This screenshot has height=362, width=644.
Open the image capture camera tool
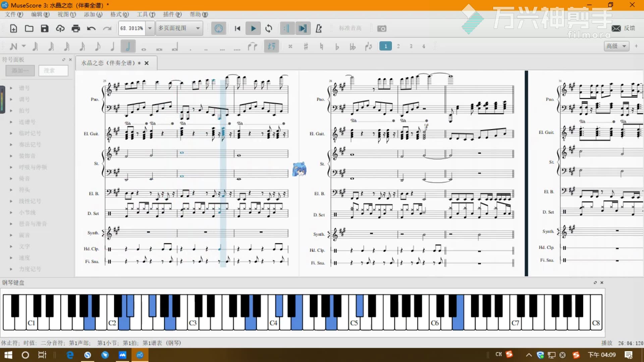point(382,28)
